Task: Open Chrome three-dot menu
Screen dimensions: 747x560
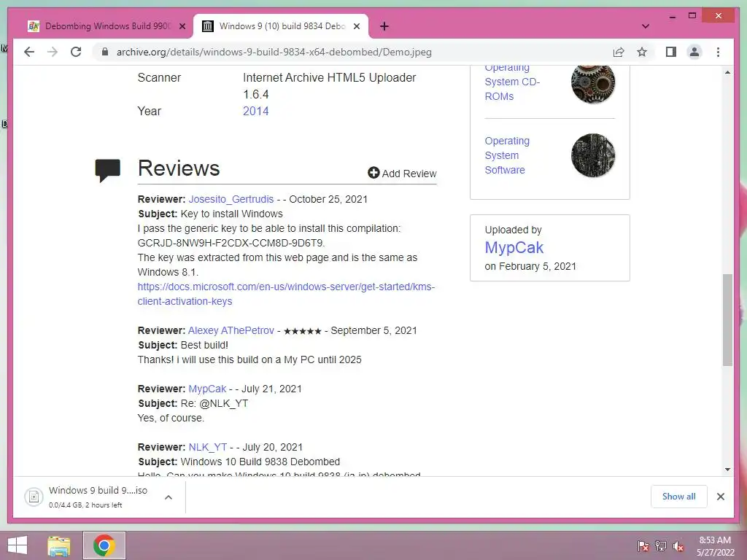Action: [x=718, y=52]
